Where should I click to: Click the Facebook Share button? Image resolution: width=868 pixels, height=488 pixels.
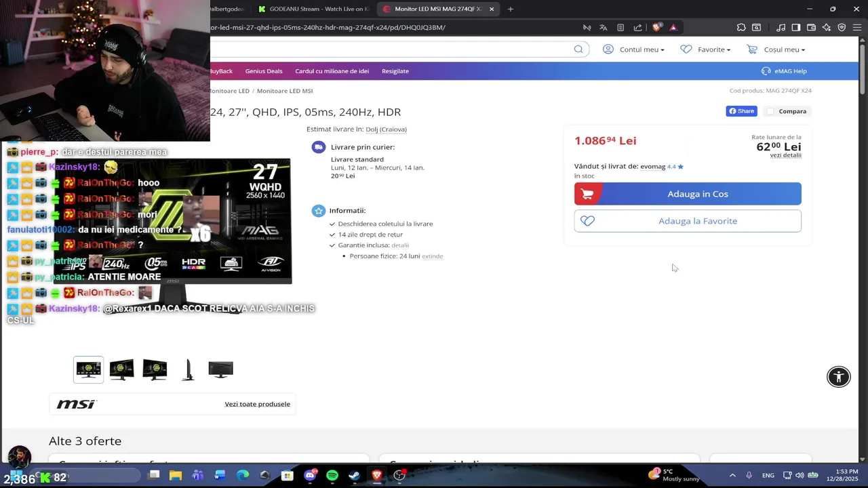coord(741,111)
